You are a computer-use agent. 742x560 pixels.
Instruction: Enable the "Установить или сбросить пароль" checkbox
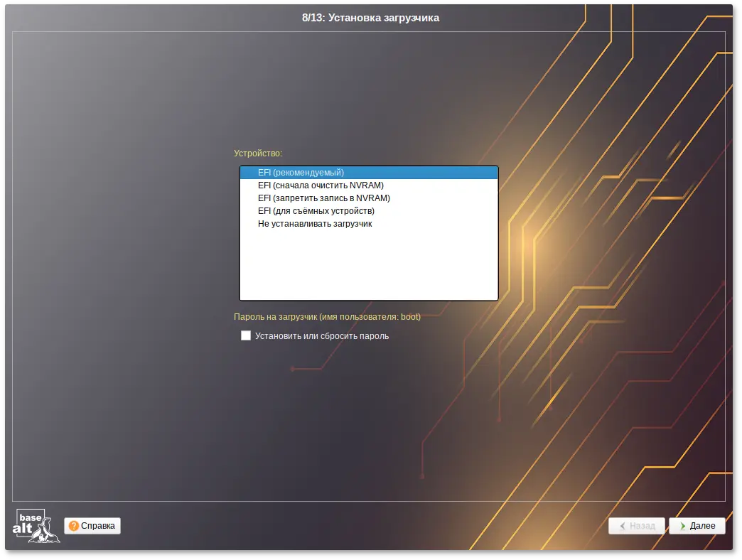pos(246,335)
